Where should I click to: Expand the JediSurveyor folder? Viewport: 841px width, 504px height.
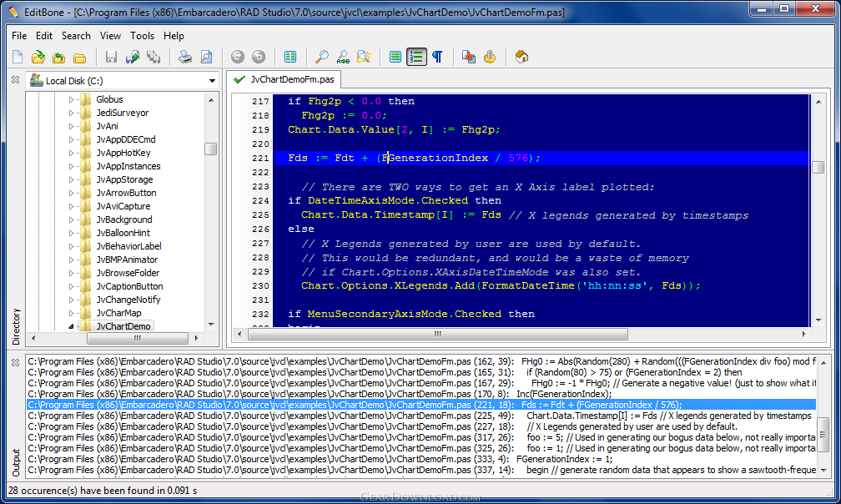click(71, 113)
